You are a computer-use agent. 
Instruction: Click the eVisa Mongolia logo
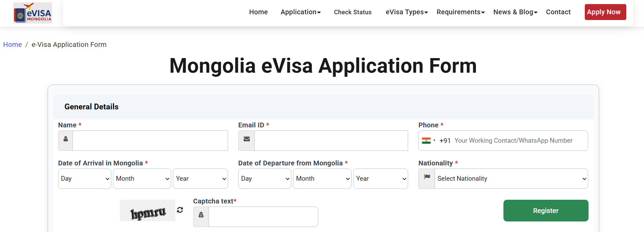[x=33, y=13]
